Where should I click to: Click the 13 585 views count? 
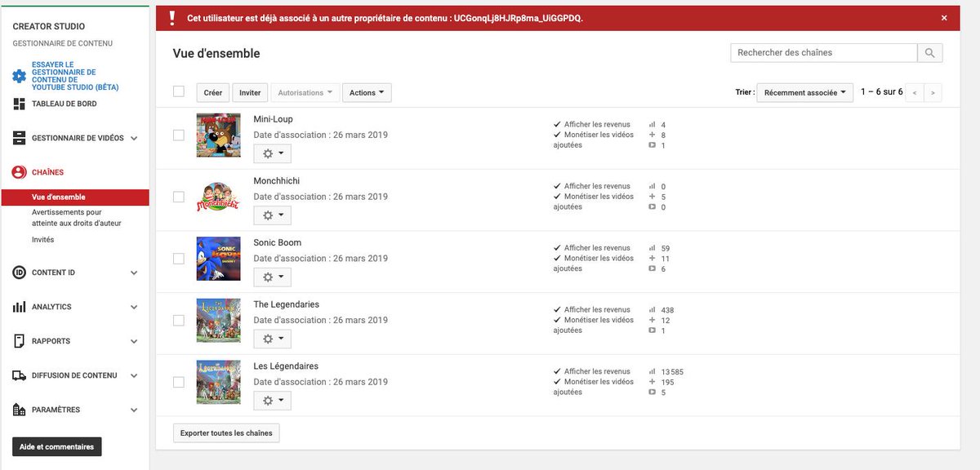[672, 372]
